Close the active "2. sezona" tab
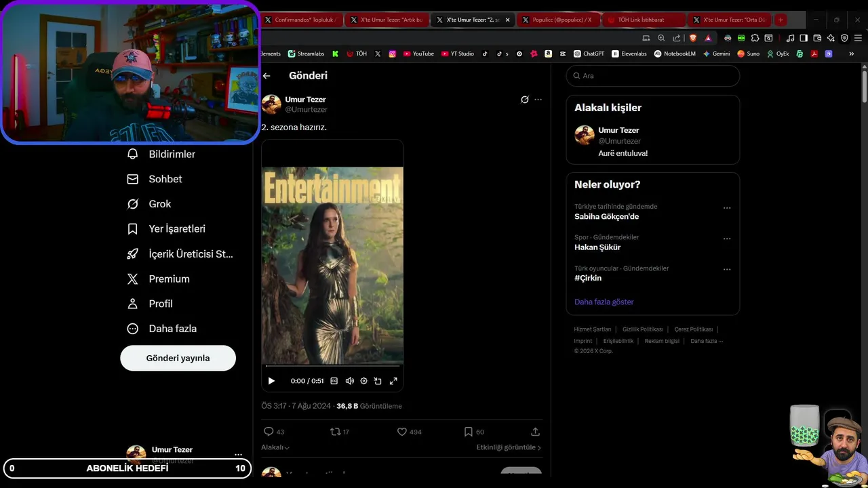The height and width of the screenshot is (488, 868). pos(507,20)
